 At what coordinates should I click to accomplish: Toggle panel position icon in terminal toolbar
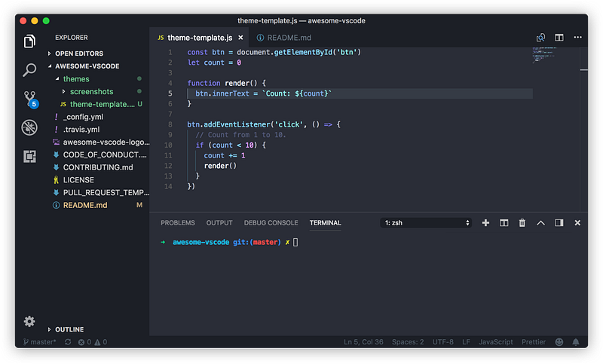click(559, 223)
